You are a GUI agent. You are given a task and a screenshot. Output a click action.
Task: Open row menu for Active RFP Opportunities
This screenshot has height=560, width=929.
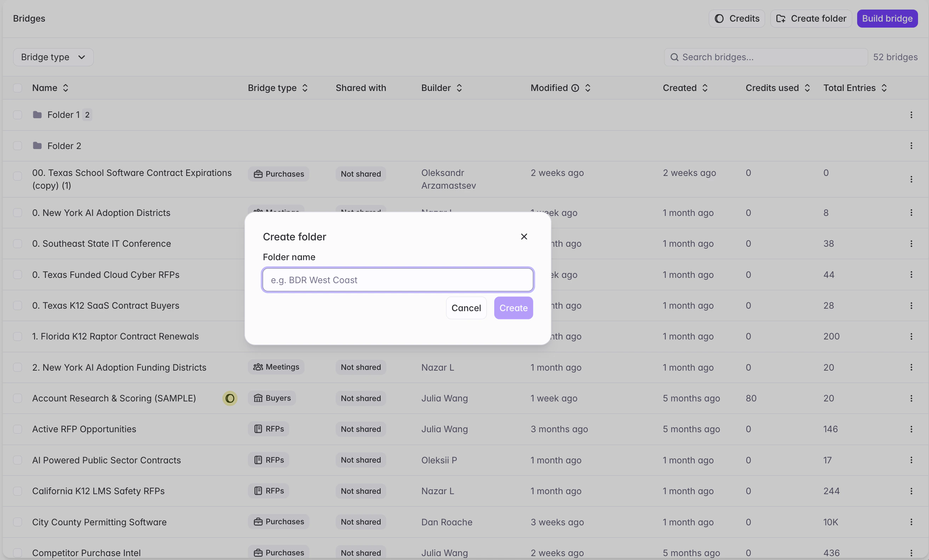click(911, 429)
